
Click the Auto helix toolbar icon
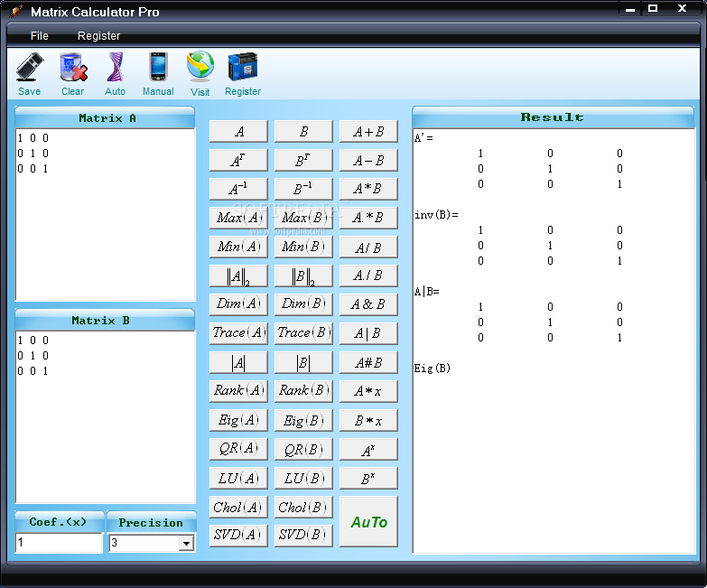pos(116,68)
